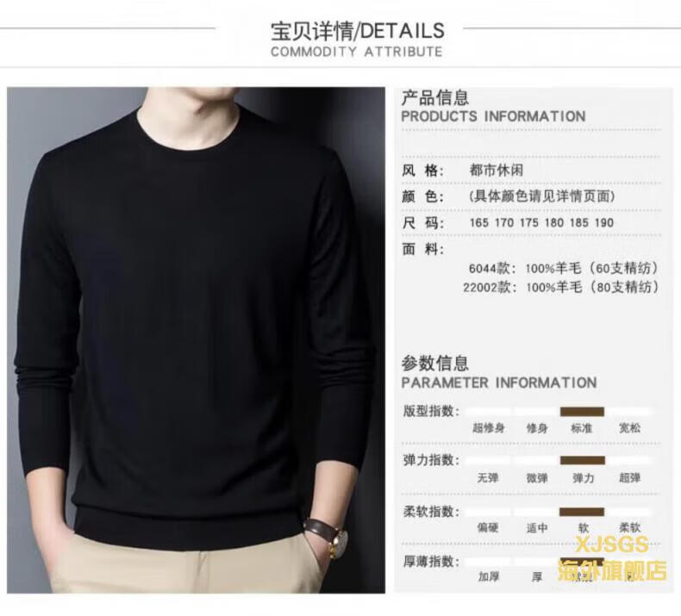Click the 22002款 fabric description line

pyautogui.click(x=561, y=288)
